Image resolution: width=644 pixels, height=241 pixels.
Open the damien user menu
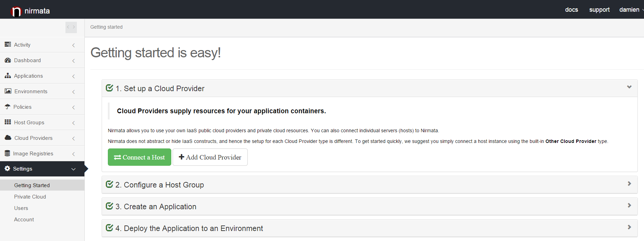click(x=631, y=10)
